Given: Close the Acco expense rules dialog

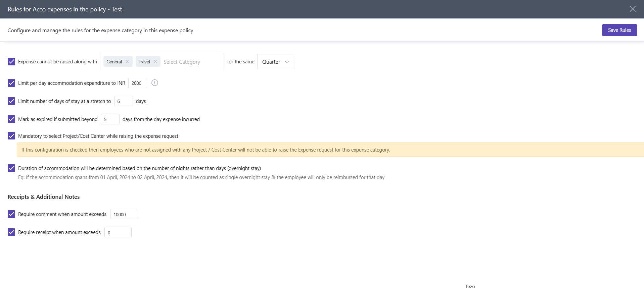Looking at the screenshot, I should [x=632, y=9].
